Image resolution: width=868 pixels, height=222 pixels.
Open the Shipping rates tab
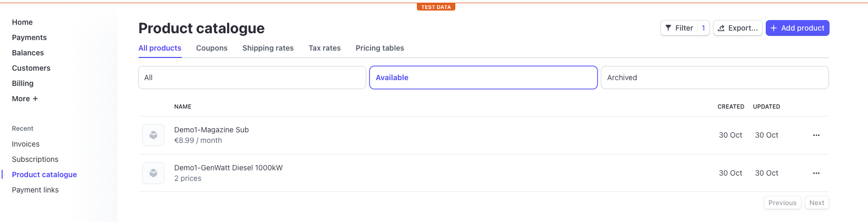(x=268, y=48)
